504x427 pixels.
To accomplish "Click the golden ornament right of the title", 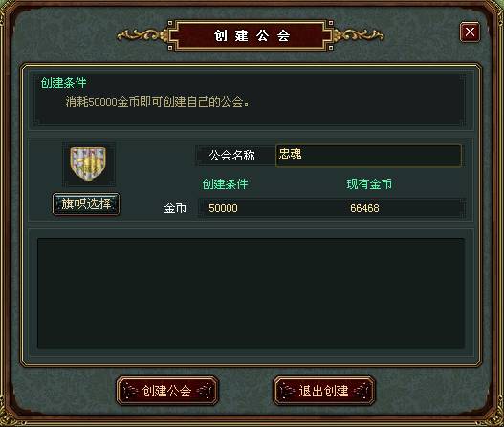I will [359, 34].
